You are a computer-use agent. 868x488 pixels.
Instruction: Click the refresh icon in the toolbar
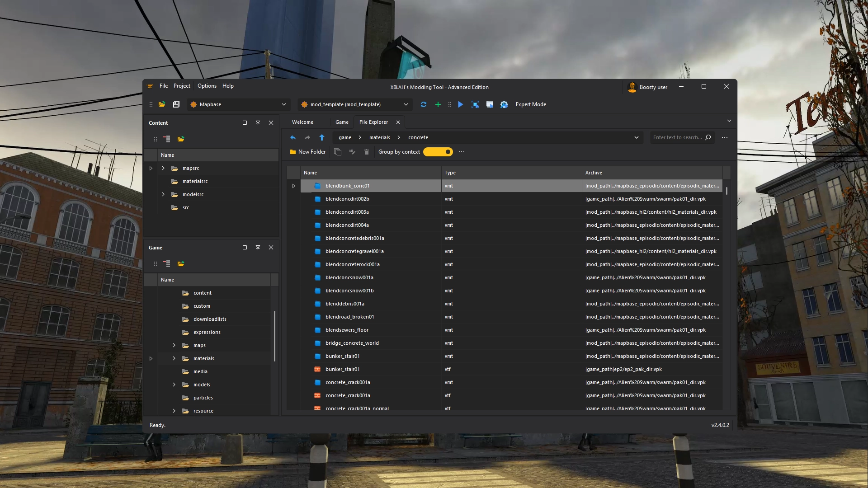[423, 104]
